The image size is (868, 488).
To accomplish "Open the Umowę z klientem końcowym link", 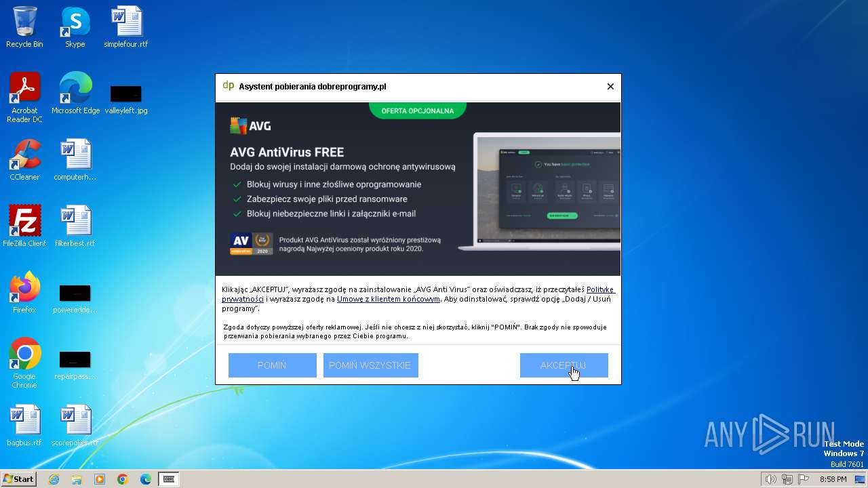I will 389,299.
